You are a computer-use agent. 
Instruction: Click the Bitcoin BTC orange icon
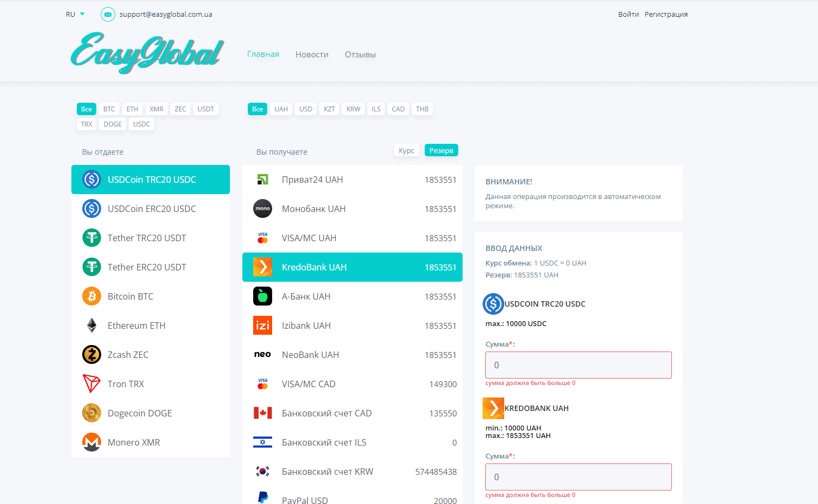[x=91, y=296]
